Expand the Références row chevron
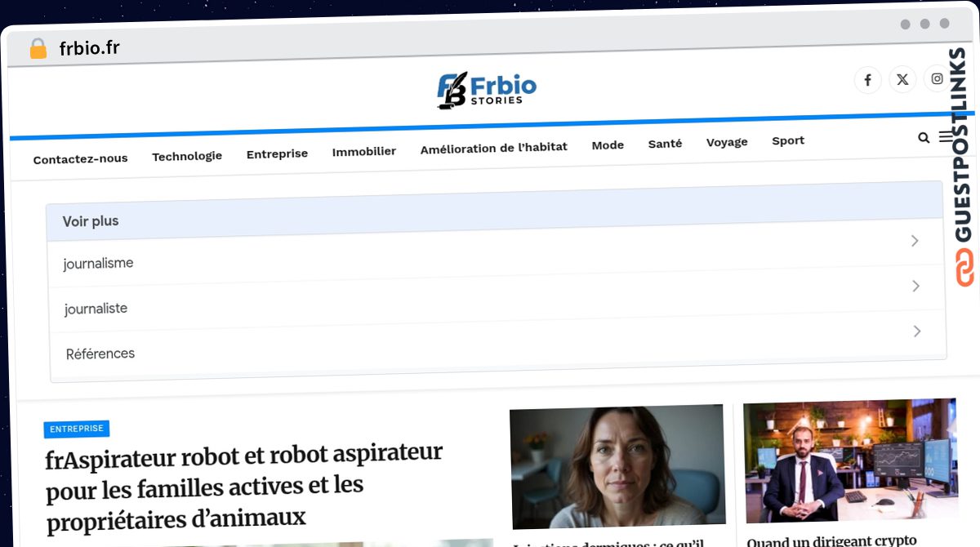The image size is (980, 547). (917, 331)
